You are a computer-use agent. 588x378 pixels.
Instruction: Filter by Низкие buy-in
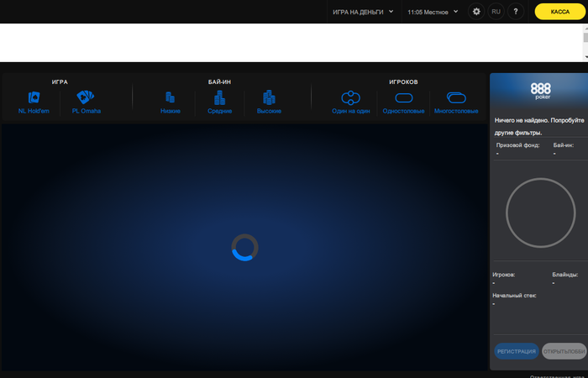coord(171,102)
